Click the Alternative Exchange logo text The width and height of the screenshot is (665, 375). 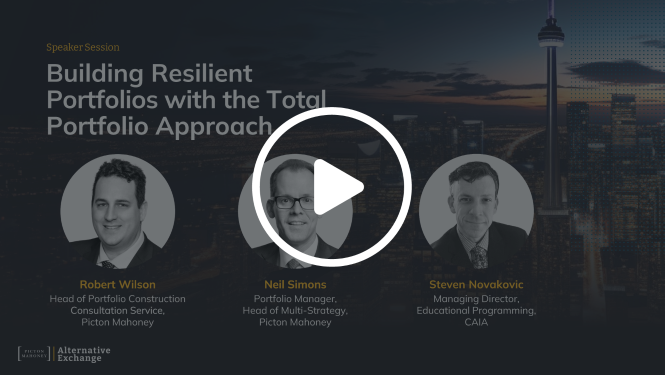pyautogui.click(x=84, y=354)
